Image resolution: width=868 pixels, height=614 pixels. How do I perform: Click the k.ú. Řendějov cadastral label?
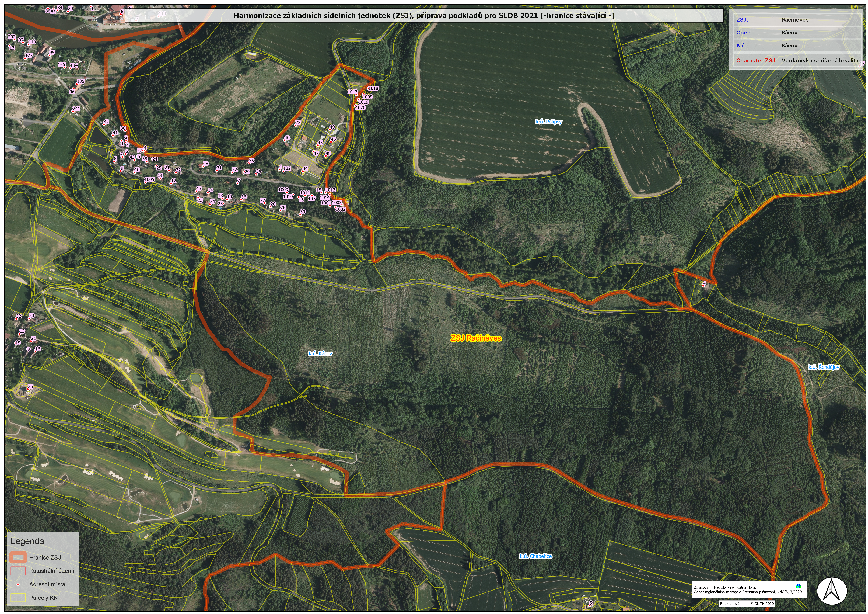coord(824,367)
